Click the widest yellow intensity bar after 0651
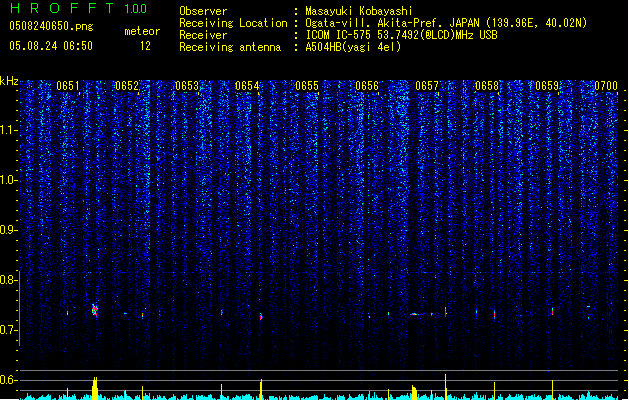 (95, 388)
